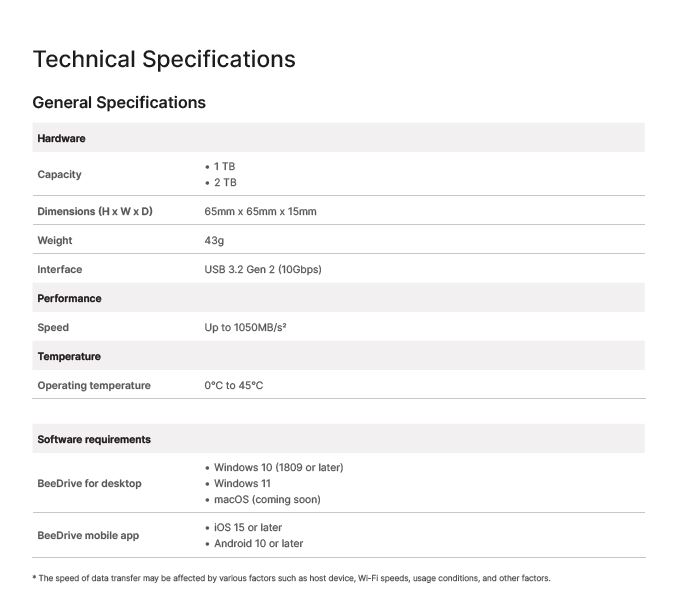Viewport: 675px width, 611px height.
Task: Click the 43g weight value
Action: pyautogui.click(x=214, y=240)
